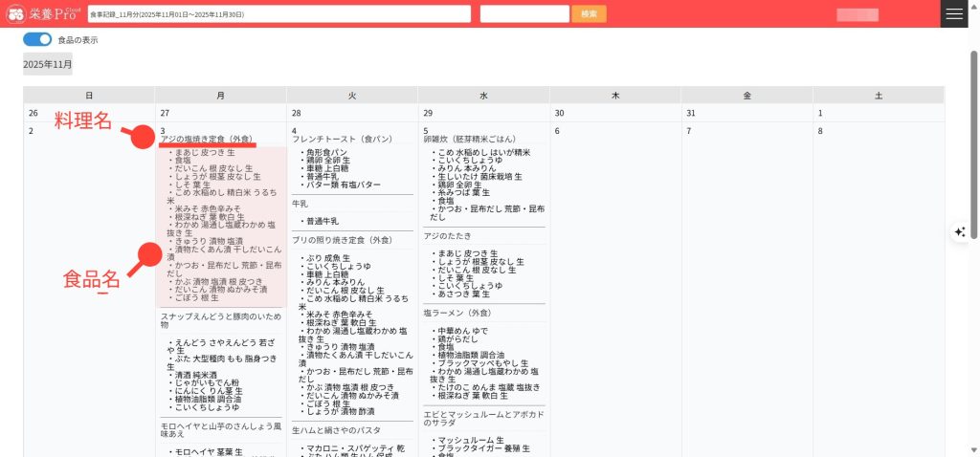Click the 食事記録_11月分 text field
Viewport: 980px width, 457px height.
tap(278, 14)
